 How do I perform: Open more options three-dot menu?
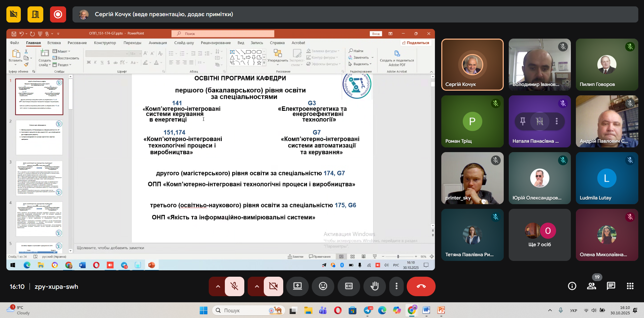click(x=396, y=286)
